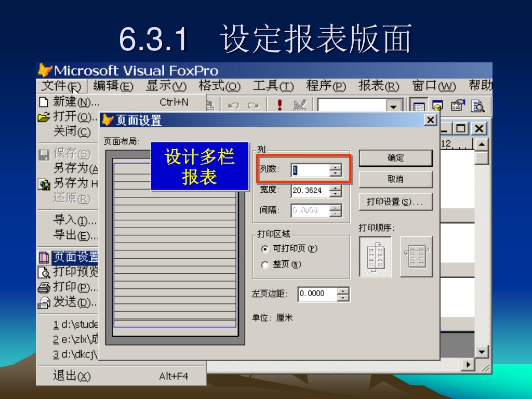Close the 页面设置 dialog
The image size is (532, 399).
(430, 120)
